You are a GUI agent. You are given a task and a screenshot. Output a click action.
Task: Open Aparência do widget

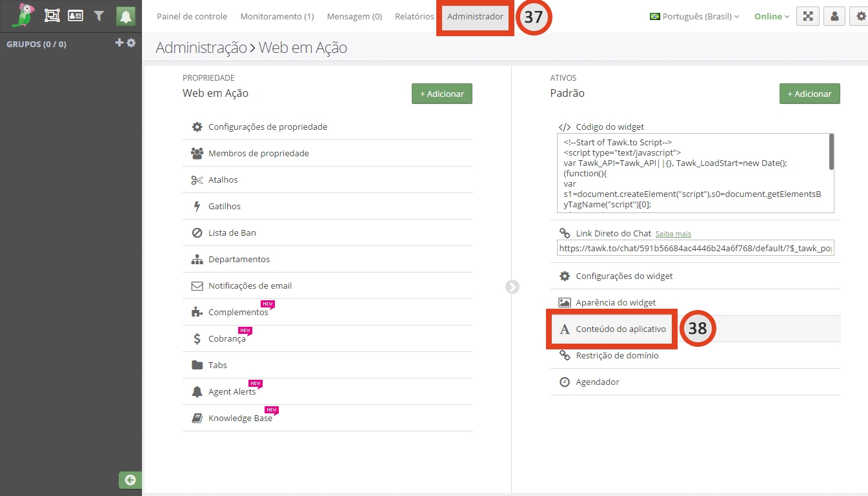pos(696,302)
